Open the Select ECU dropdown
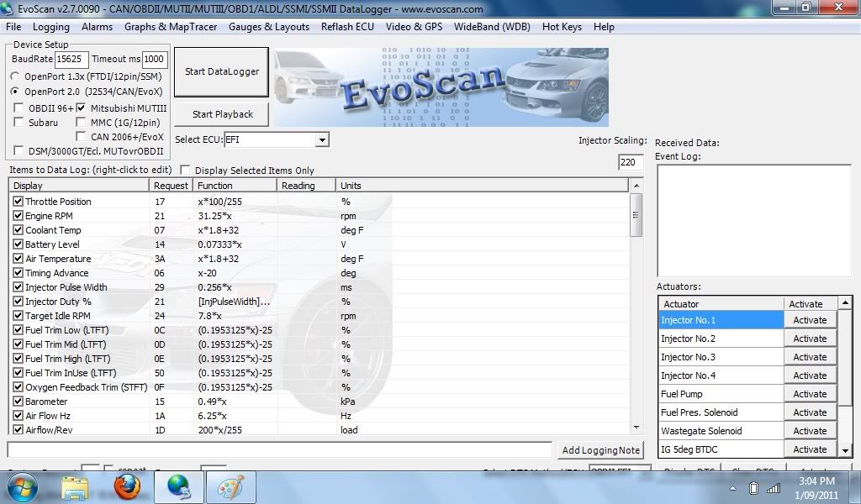 (322, 139)
